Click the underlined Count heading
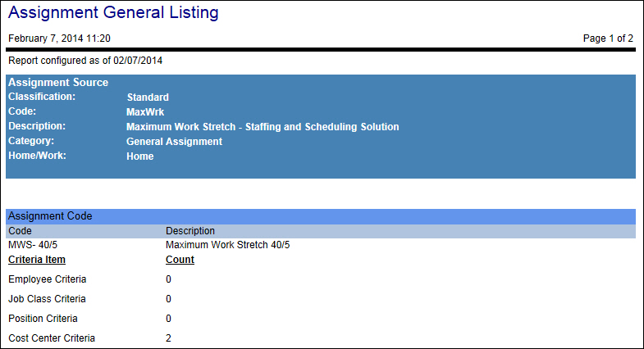Image resolution: width=644 pixels, height=349 pixels. click(x=180, y=260)
